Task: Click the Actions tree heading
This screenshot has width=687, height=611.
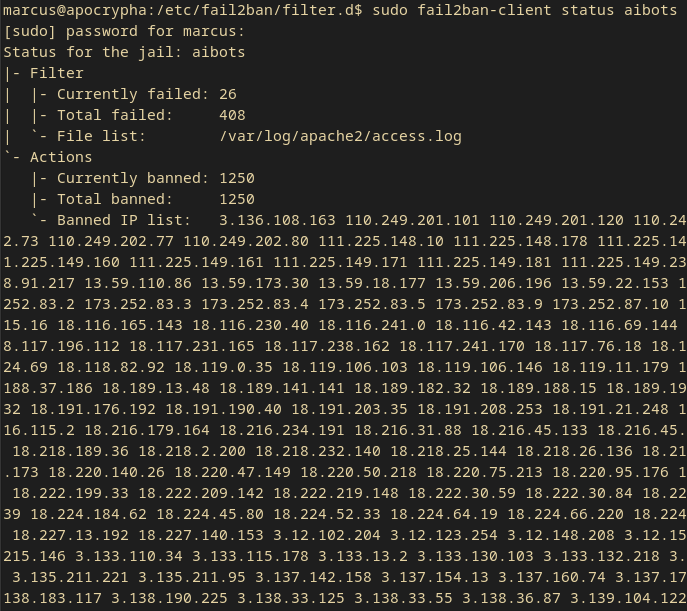Action: (61, 157)
